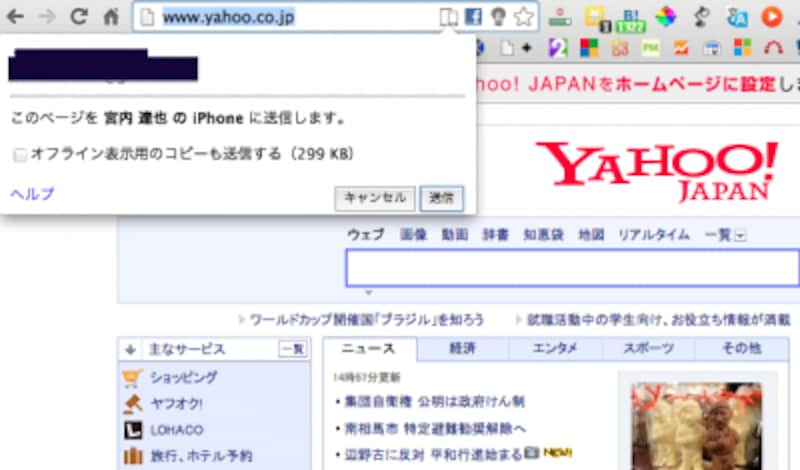Select the 画像 search tab
The image size is (800, 470).
tap(413, 235)
